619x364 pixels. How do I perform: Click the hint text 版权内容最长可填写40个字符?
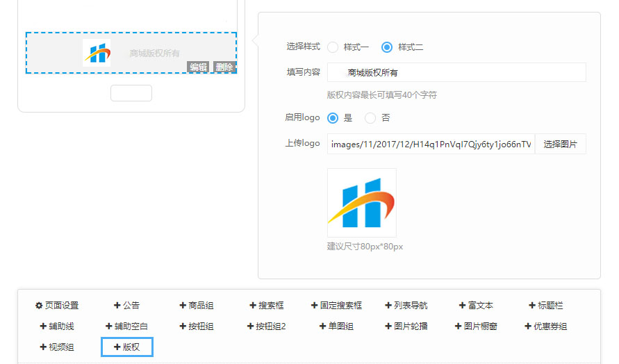click(x=381, y=94)
